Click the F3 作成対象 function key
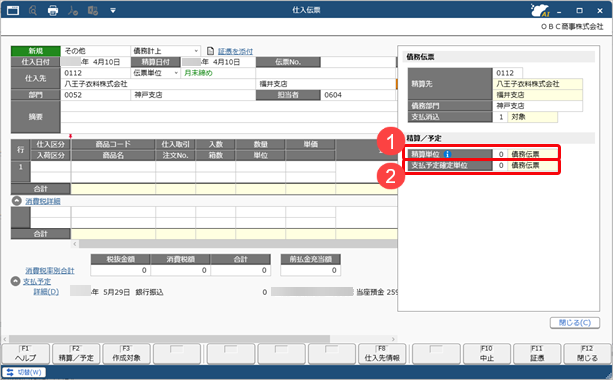This screenshot has height=380, width=613. pos(126,353)
